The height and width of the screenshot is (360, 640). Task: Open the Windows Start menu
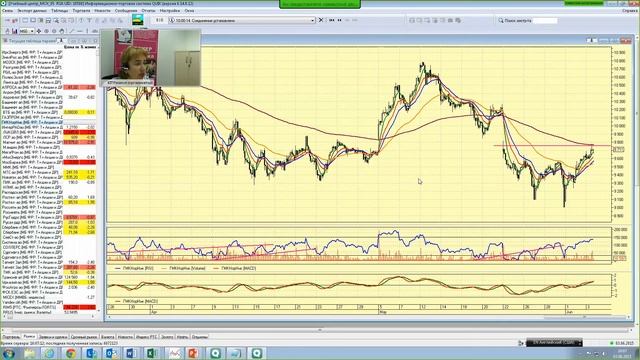tap(8, 353)
